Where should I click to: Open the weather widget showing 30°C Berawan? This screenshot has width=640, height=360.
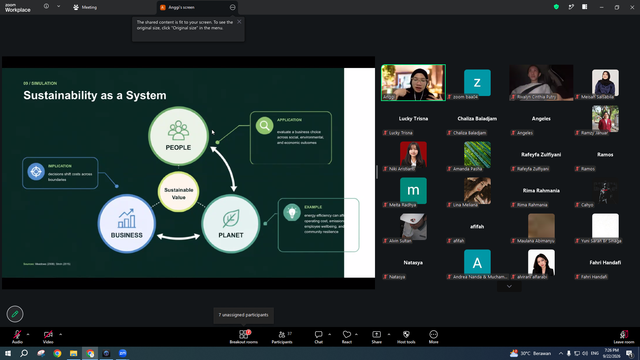coord(531,353)
